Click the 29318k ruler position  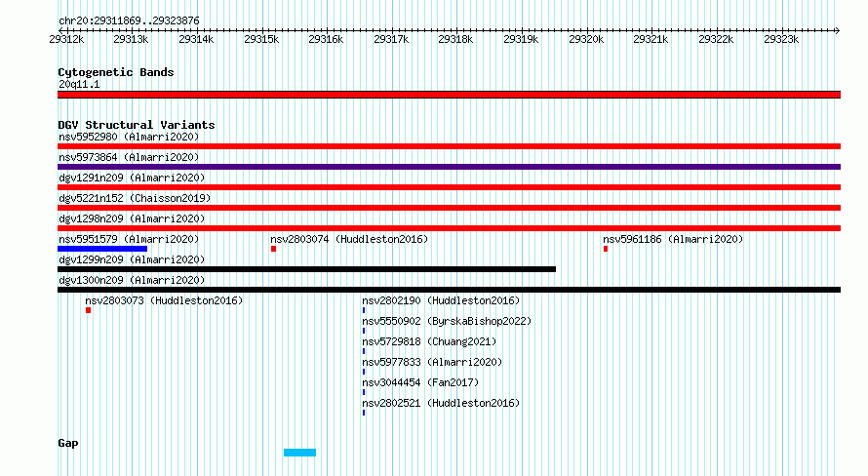click(x=455, y=39)
